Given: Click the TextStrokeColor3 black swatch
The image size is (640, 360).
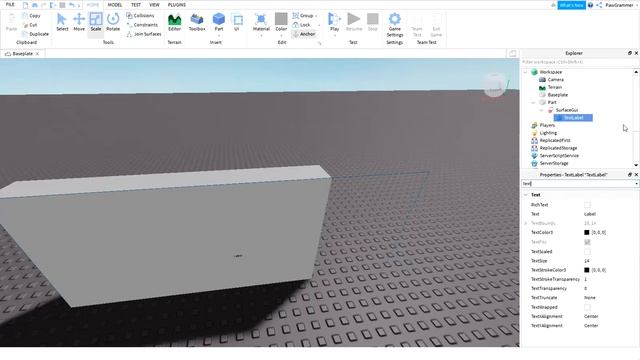Looking at the screenshot, I should point(587,270).
